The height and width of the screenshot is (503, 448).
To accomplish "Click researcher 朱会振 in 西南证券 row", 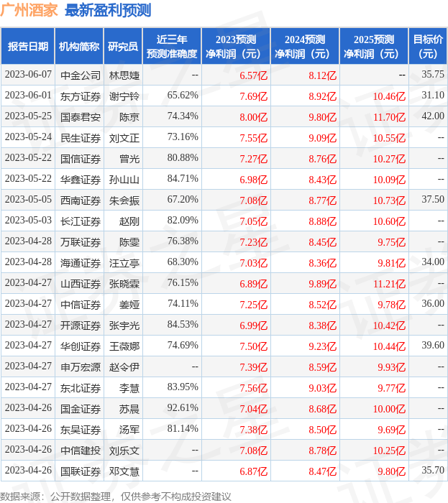I will (124, 200).
